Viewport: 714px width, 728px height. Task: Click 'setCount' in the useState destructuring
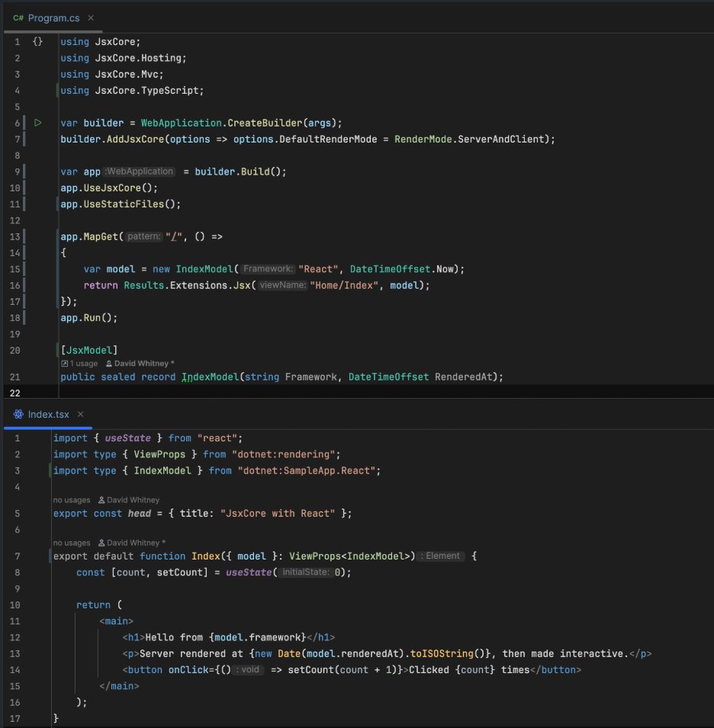click(x=179, y=572)
